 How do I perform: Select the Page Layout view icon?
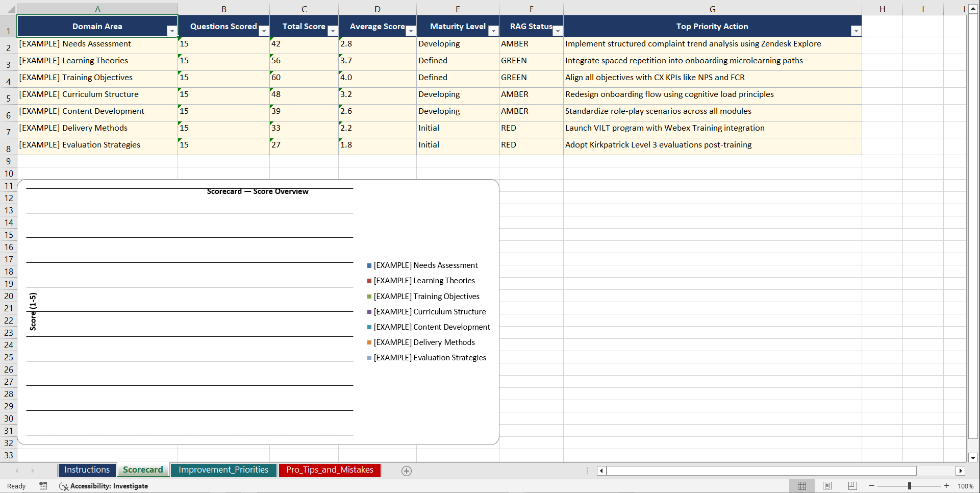pos(827,485)
